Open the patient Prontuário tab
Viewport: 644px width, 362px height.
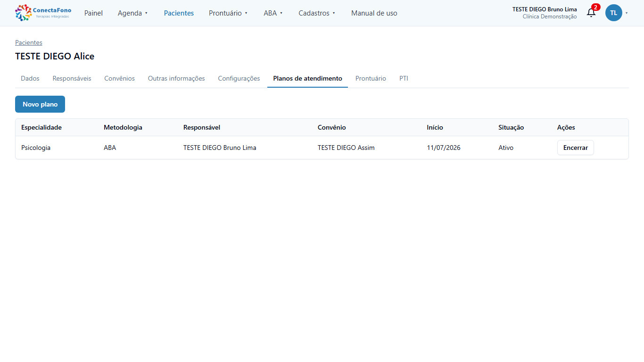coord(371,78)
